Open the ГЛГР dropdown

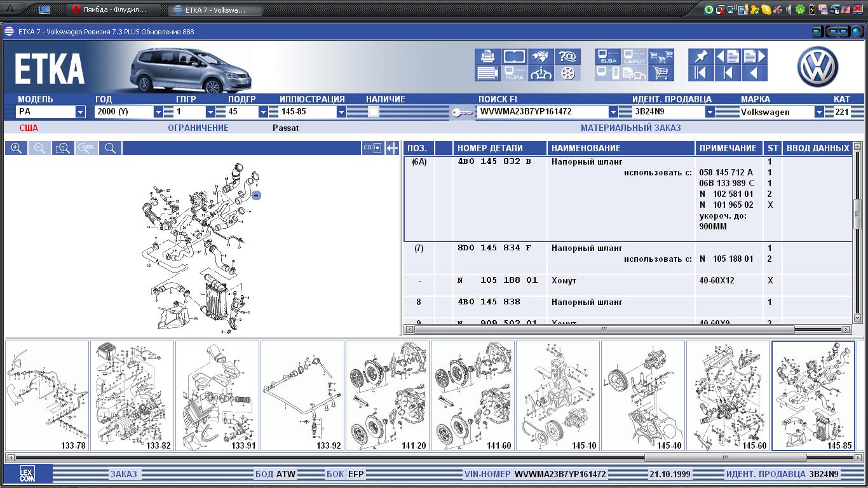point(210,112)
